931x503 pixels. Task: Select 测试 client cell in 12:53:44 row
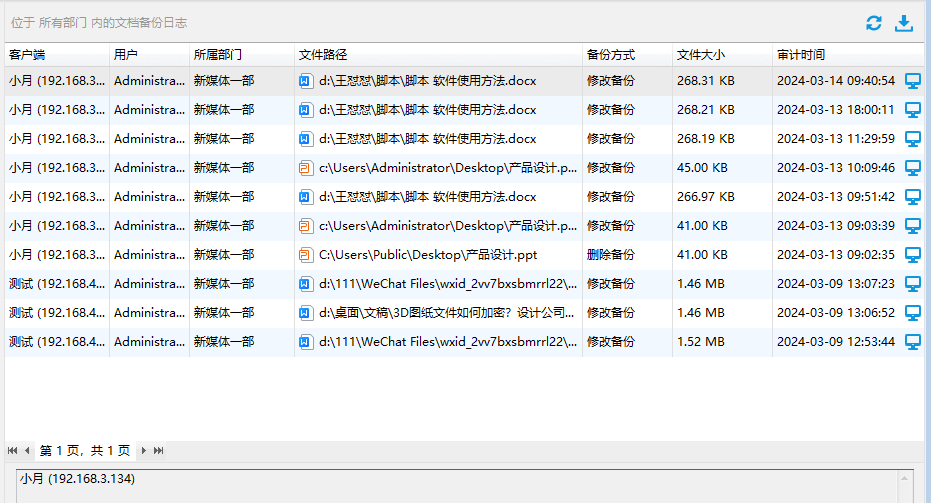pos(57,342)
